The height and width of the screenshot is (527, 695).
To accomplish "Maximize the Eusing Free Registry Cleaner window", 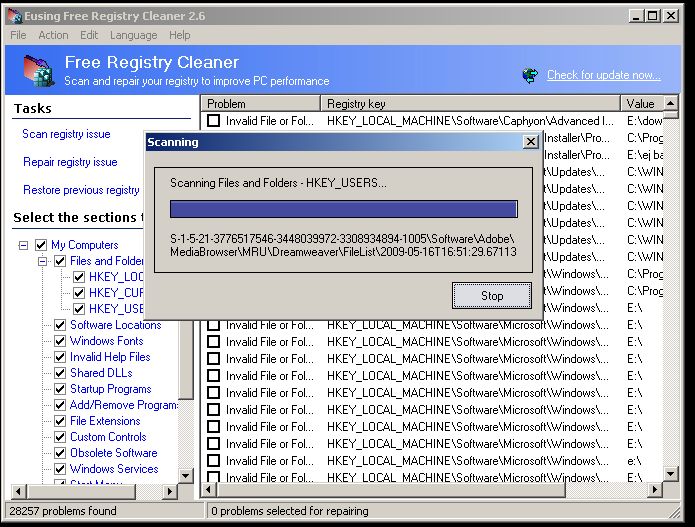I will pyautogui.click(x=652, y=16).
